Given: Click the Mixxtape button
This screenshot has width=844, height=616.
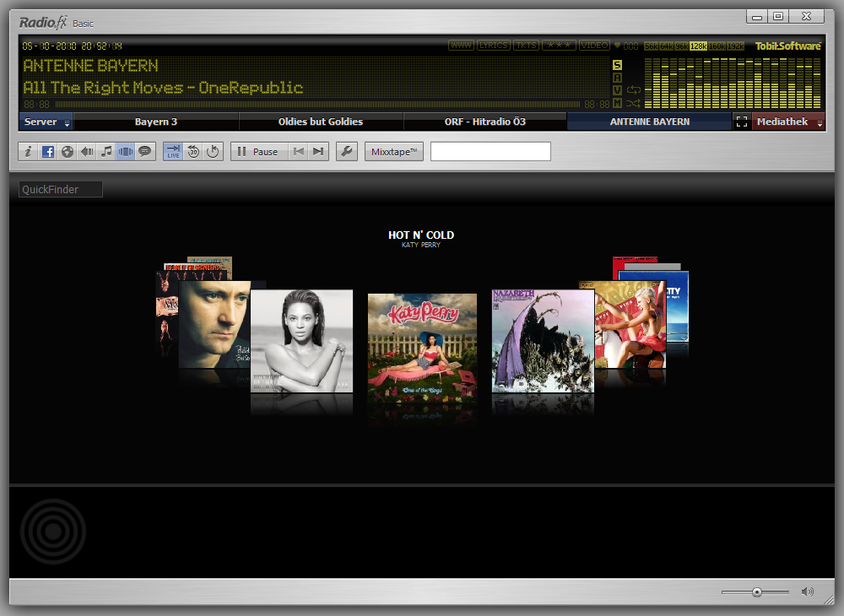Looking at the screenshot, I should pos(394,152).
